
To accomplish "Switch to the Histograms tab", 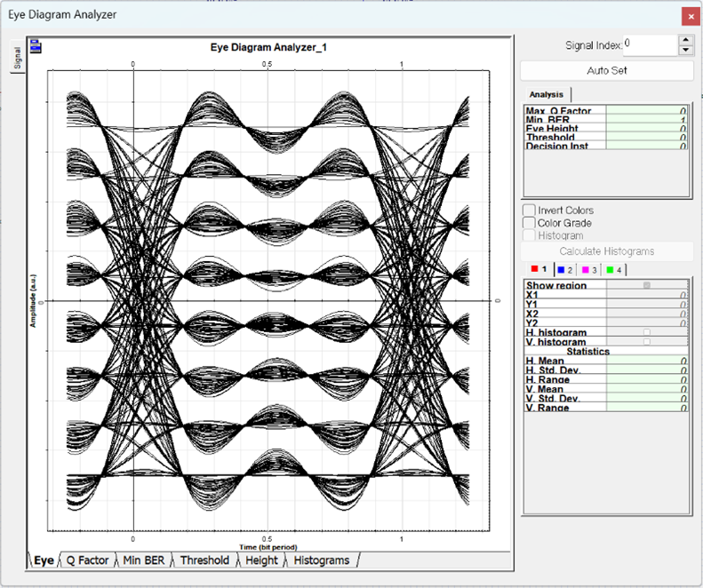I will (322, 560).
